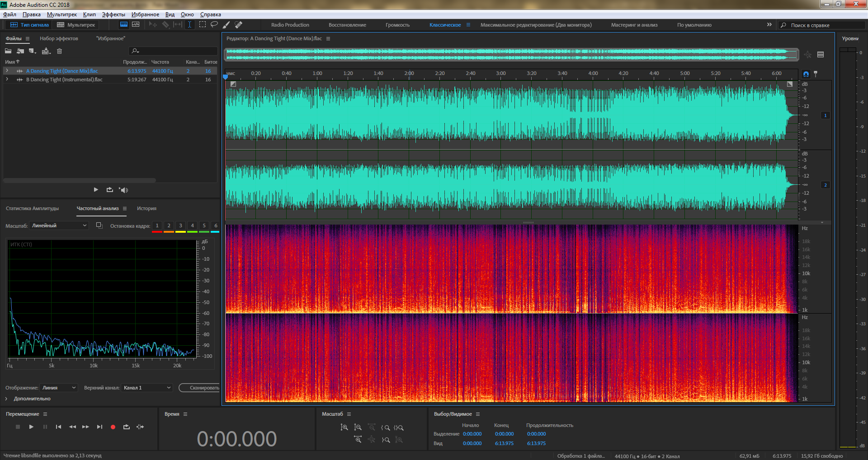Click the Play transport button

click(x=31, y=427)
